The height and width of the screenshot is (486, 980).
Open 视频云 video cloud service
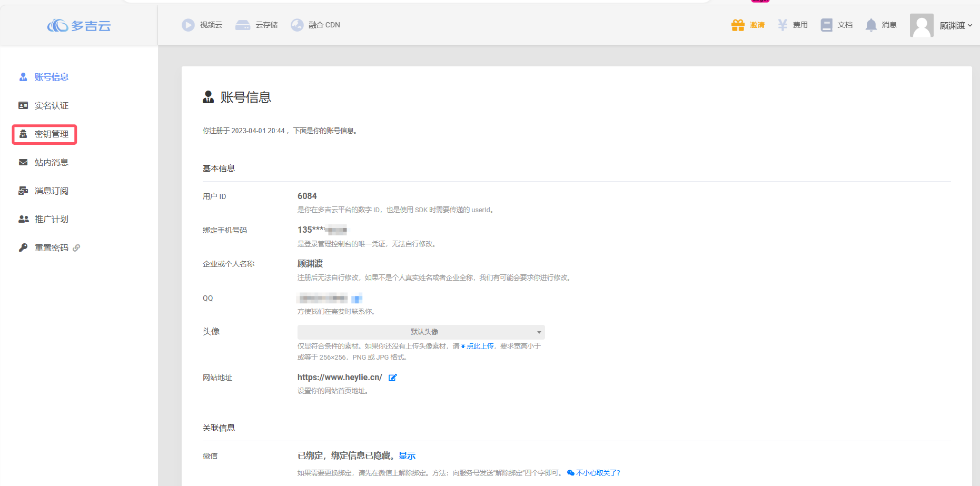coord(202,25)
